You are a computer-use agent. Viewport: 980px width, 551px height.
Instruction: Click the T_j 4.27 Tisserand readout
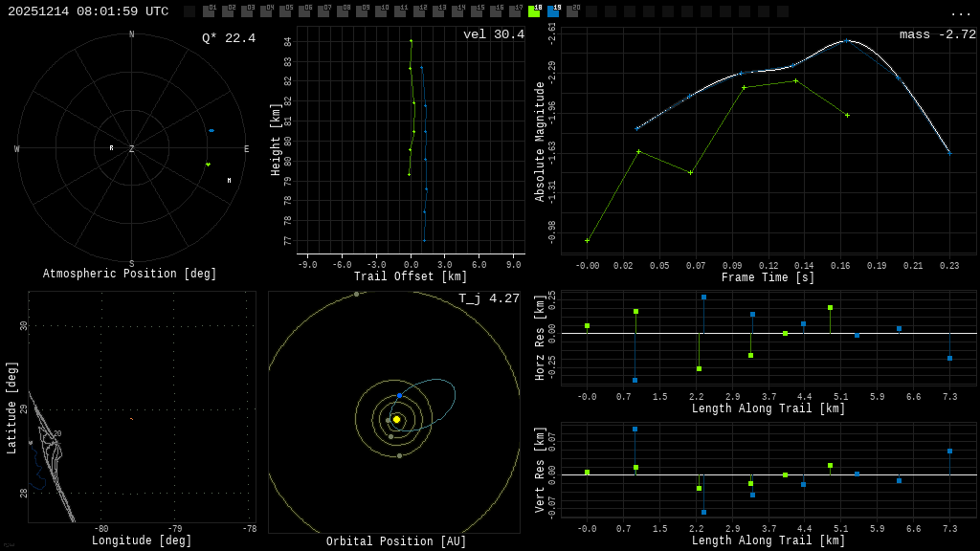point(489,298)
